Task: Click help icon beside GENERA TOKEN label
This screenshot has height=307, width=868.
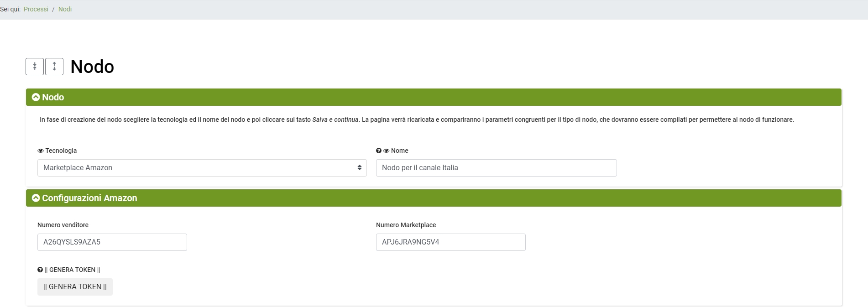Action: pos(40,270)
